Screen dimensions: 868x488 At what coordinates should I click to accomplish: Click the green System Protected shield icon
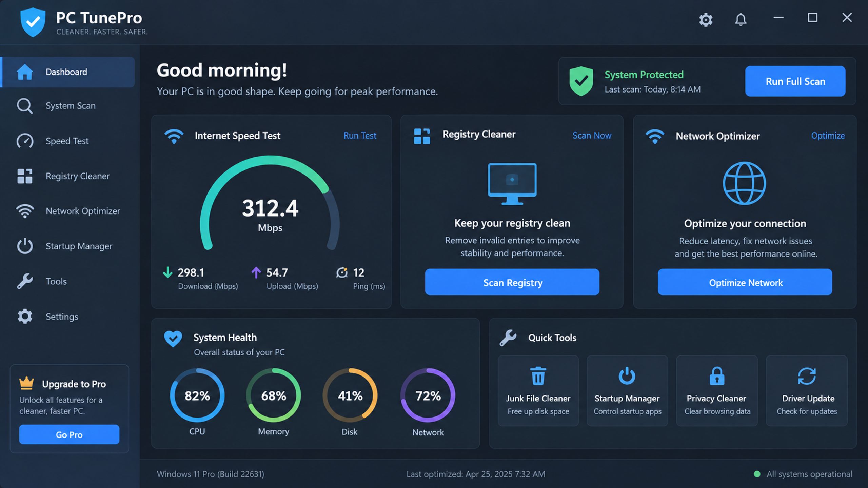click(x=581, y=81)
